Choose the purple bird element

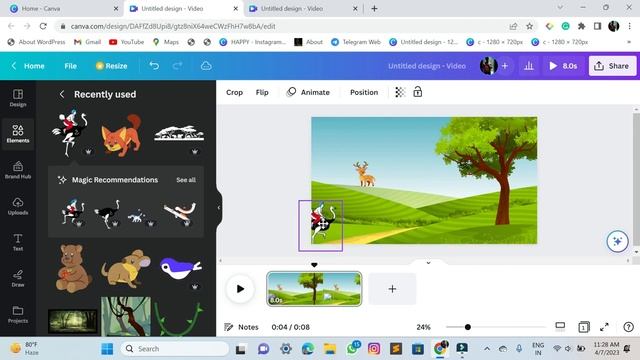(x=180, y=268)
